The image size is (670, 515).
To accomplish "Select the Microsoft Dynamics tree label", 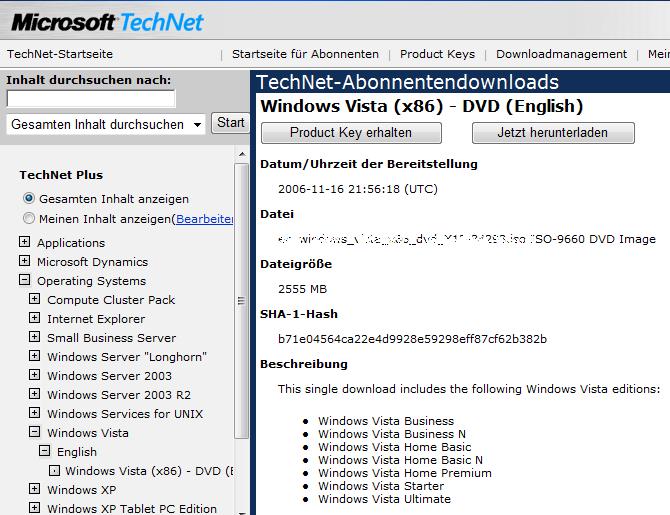I will tap(92, 262).
